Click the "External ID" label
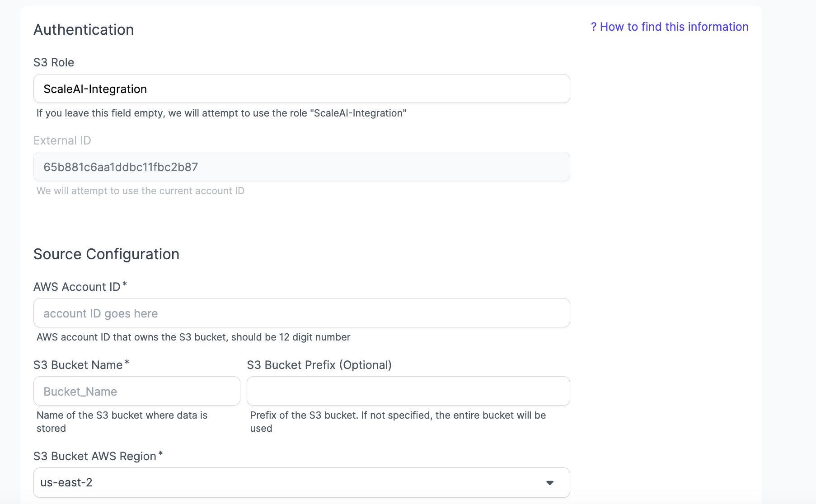The height and width of the screenshot is (504, 816). (x=62, y=140)
